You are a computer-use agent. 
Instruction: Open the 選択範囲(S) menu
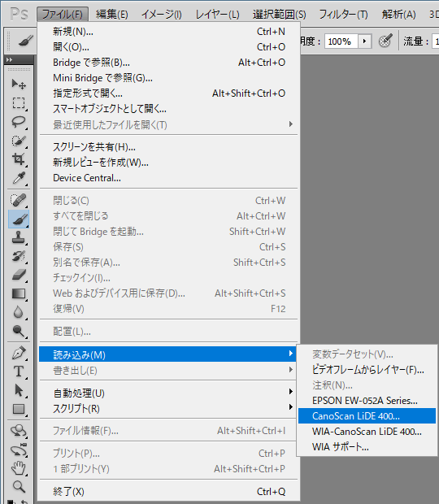click(280, 15)
